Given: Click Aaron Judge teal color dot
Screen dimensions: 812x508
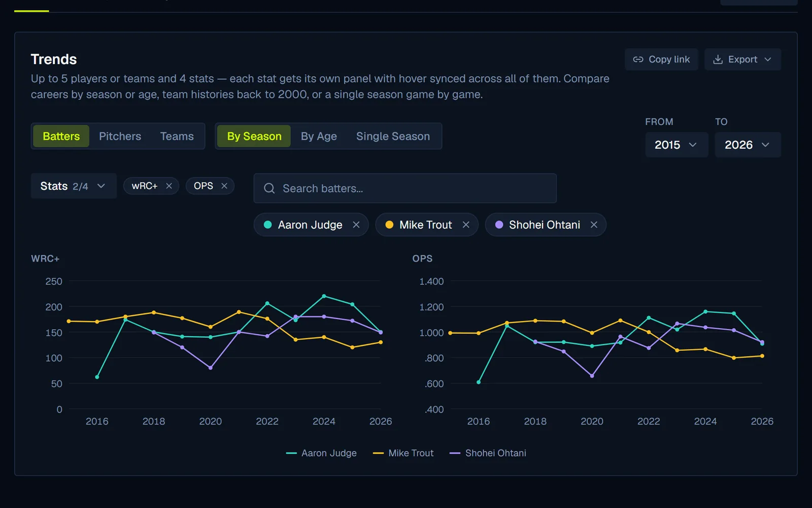Looking at the screenshot, I should click(x=268, y=225).
